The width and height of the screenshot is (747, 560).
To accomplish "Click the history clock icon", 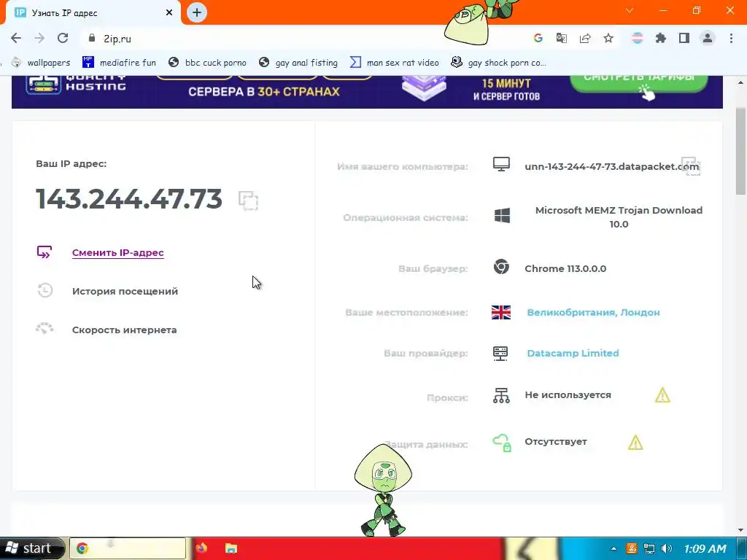I will click(x=44, y=290).
